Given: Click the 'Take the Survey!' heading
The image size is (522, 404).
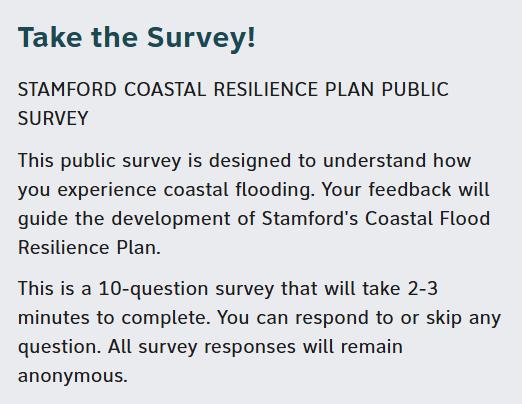Looking at the screenshot, I should coord(137,37).
